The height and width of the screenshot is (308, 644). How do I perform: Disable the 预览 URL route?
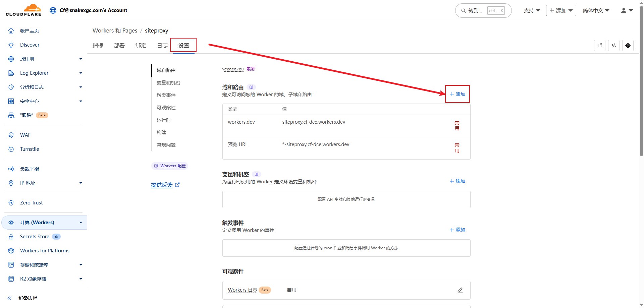click(457, 148)
